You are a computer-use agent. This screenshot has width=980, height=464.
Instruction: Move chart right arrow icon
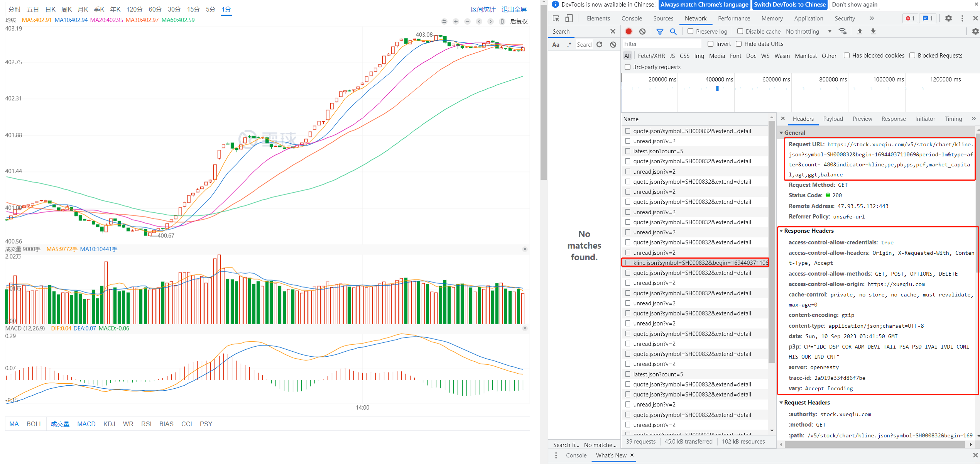point(490,22)
